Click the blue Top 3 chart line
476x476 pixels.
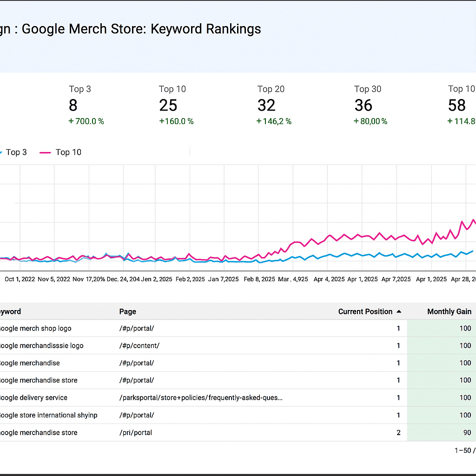coord(344,253)
